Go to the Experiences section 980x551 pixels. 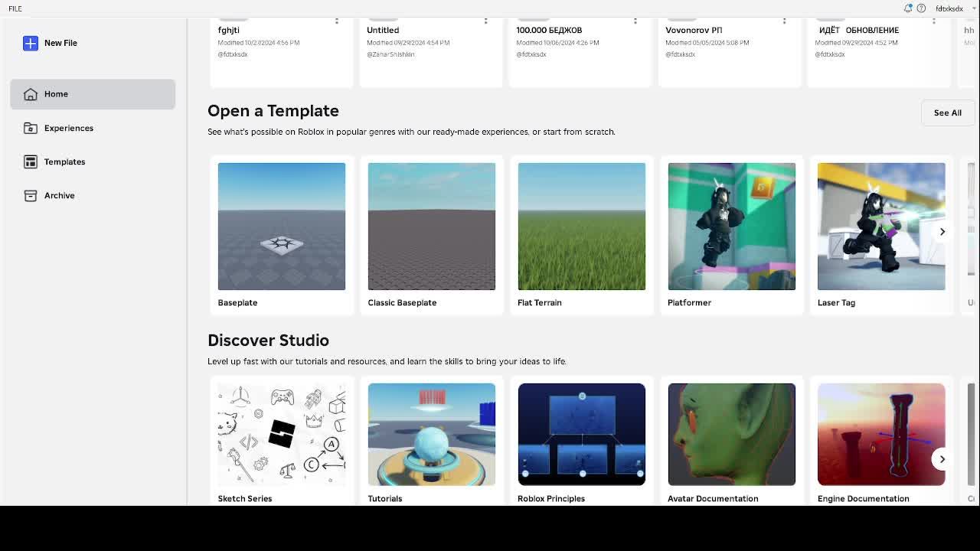point(93,128)
